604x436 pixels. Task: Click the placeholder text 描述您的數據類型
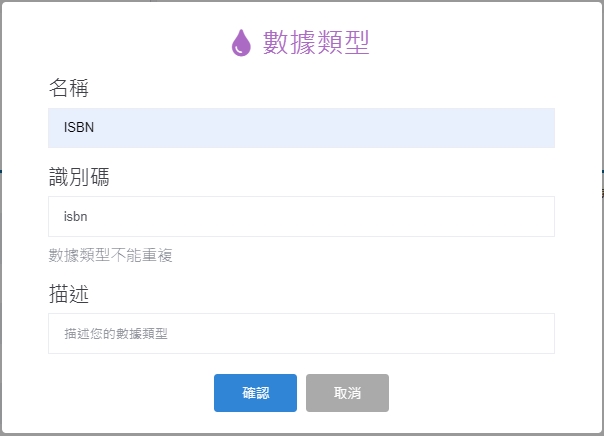(x=116, y=333)
